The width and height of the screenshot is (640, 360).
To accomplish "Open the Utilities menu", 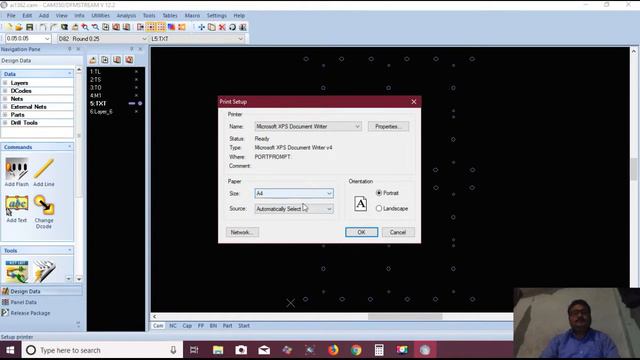I will click(100, 16).
